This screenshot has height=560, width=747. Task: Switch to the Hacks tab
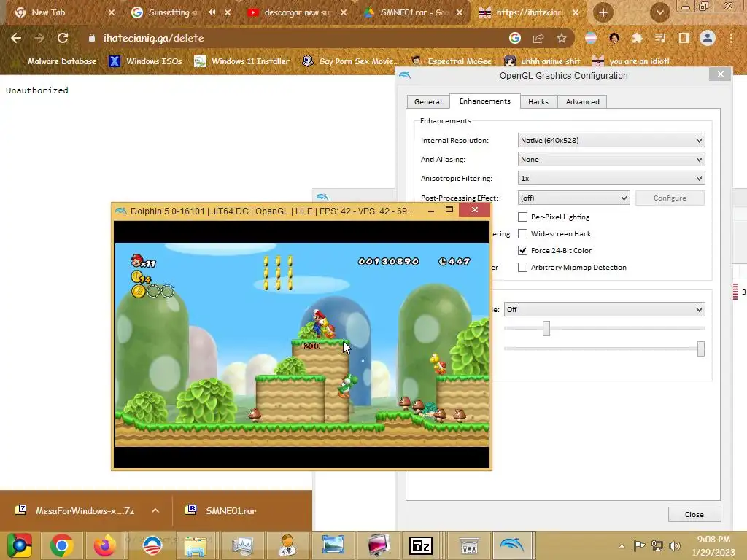point(538,102)
